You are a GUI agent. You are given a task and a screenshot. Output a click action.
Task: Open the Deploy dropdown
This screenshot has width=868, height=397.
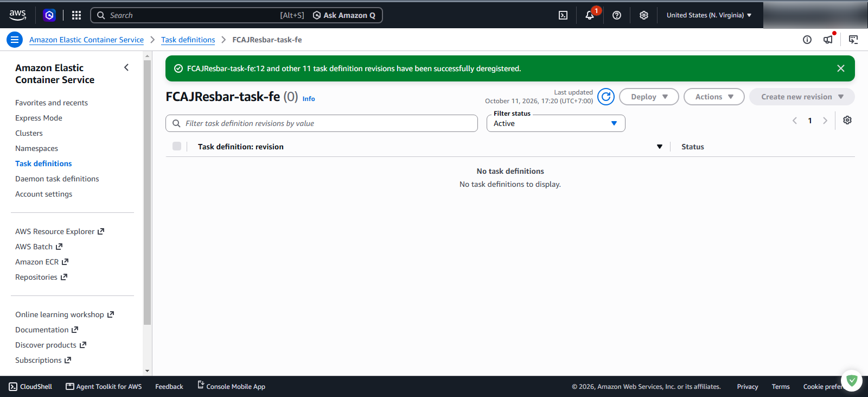tap(649, 97)
